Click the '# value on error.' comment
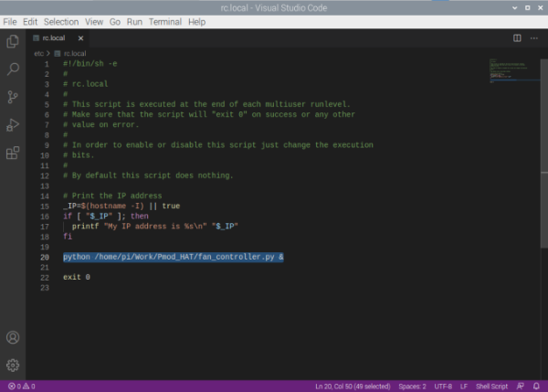 point(101,125)
